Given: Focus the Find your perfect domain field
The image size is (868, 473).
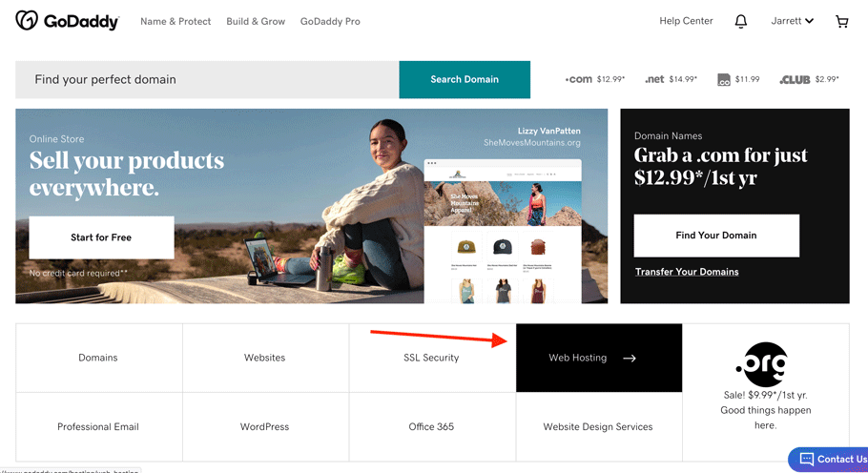Looking at the screenshot, I should [207, 80].
